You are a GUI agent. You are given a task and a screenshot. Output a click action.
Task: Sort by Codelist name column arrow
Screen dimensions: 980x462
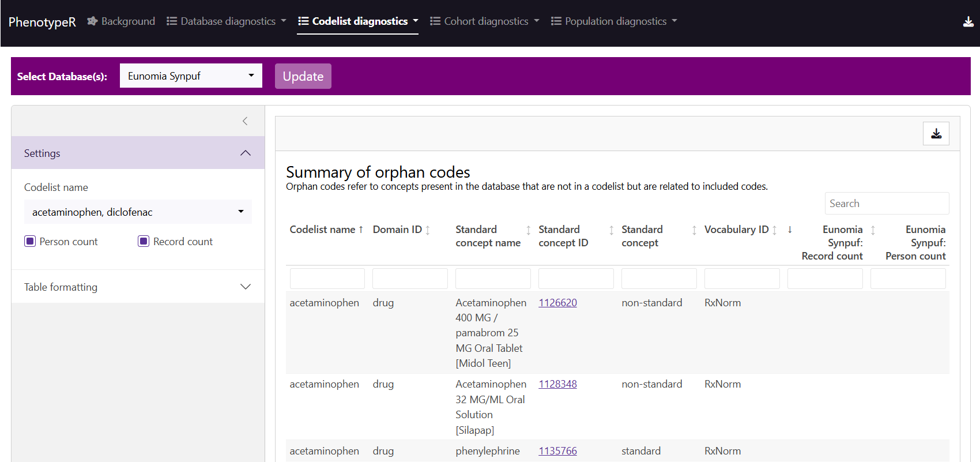pyautogui.click(x=361, y=230)
